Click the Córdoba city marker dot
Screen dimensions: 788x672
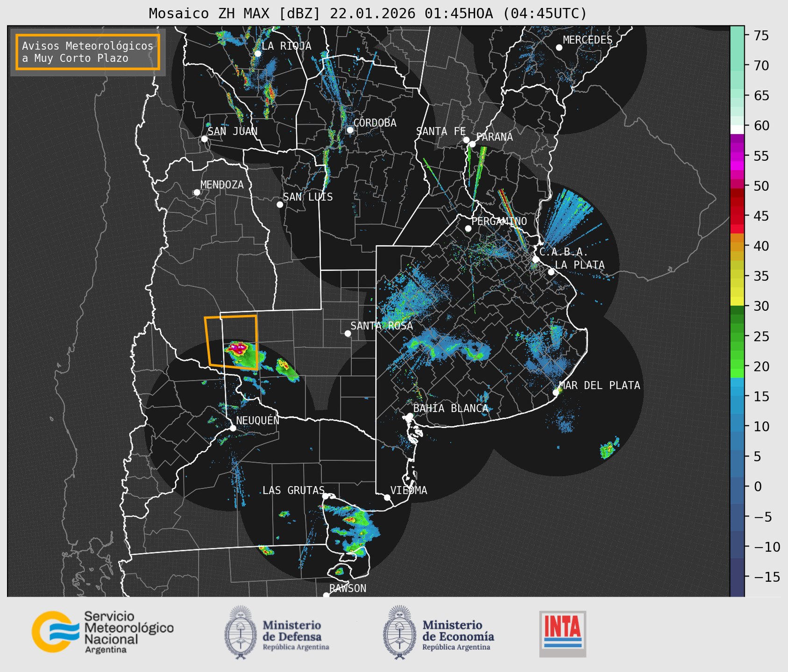coord(350,130)
